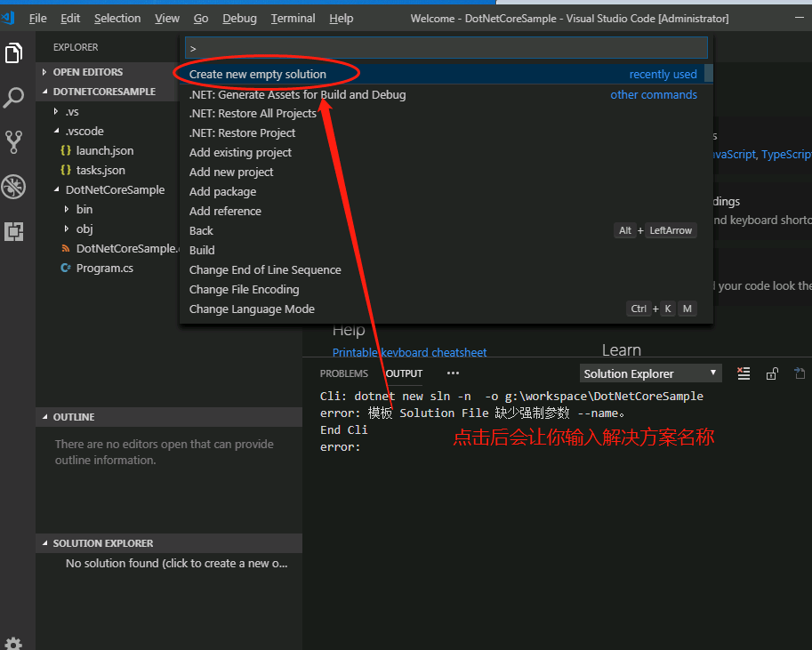Open the TypeScript link on Welcome page

(786, 155)
